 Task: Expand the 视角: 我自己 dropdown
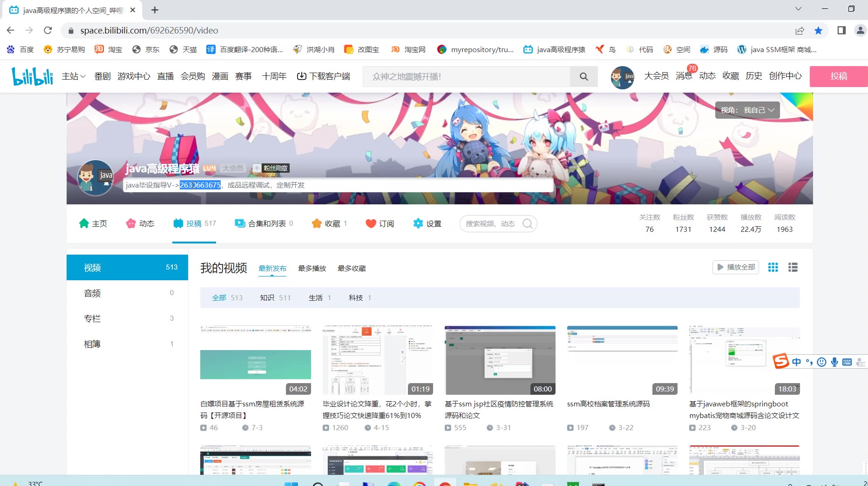tap(747, 110)
